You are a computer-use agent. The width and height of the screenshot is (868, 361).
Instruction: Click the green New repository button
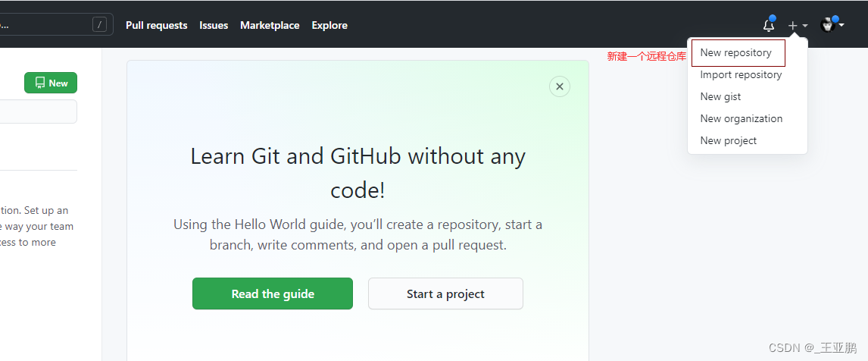tap(51, 83)
